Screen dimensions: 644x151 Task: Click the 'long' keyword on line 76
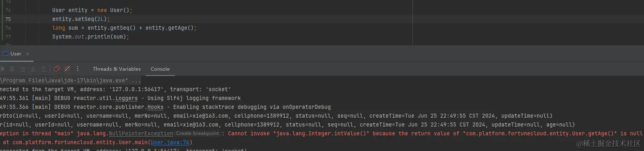59,28
